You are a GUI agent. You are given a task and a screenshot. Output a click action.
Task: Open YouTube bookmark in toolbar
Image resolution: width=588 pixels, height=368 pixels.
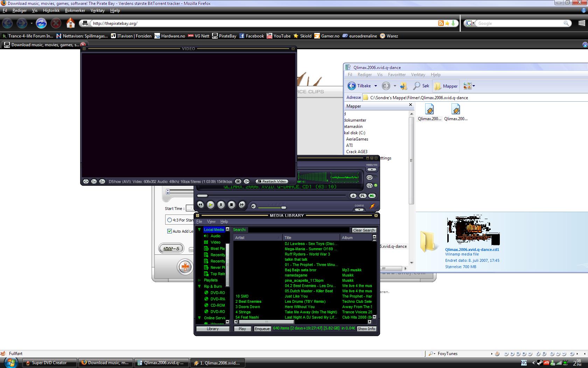[279, 36]
